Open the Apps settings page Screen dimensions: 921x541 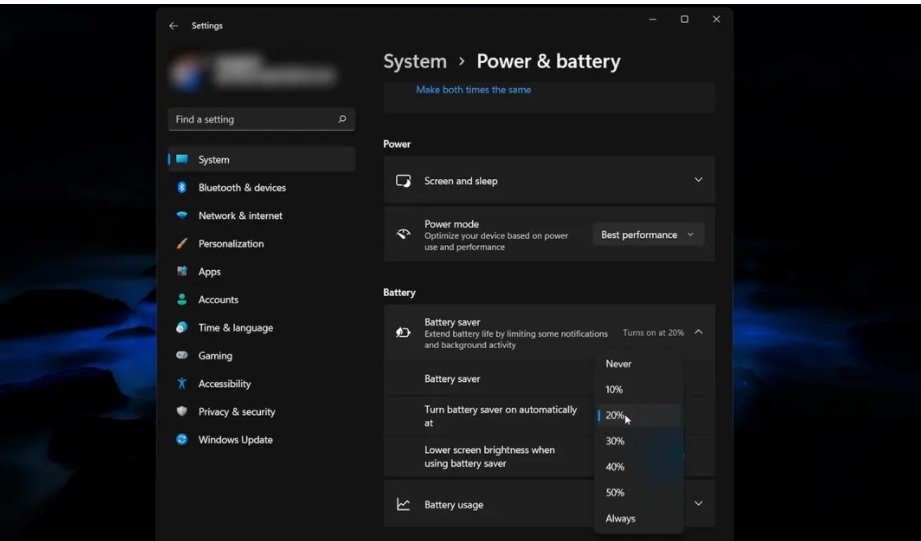[x=261, y=271]
